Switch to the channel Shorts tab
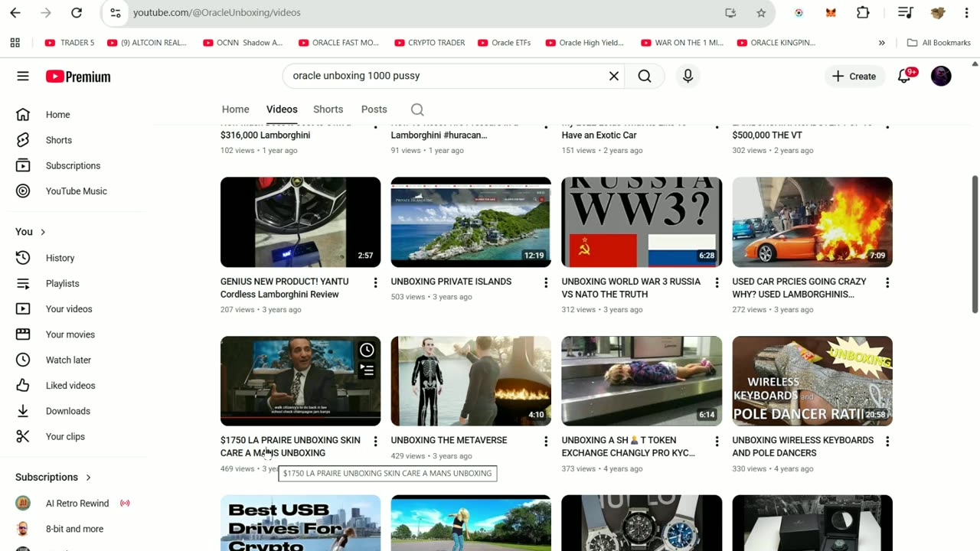Image resolution: width=980 pixels, height=551 pixels. click(328, 109)
